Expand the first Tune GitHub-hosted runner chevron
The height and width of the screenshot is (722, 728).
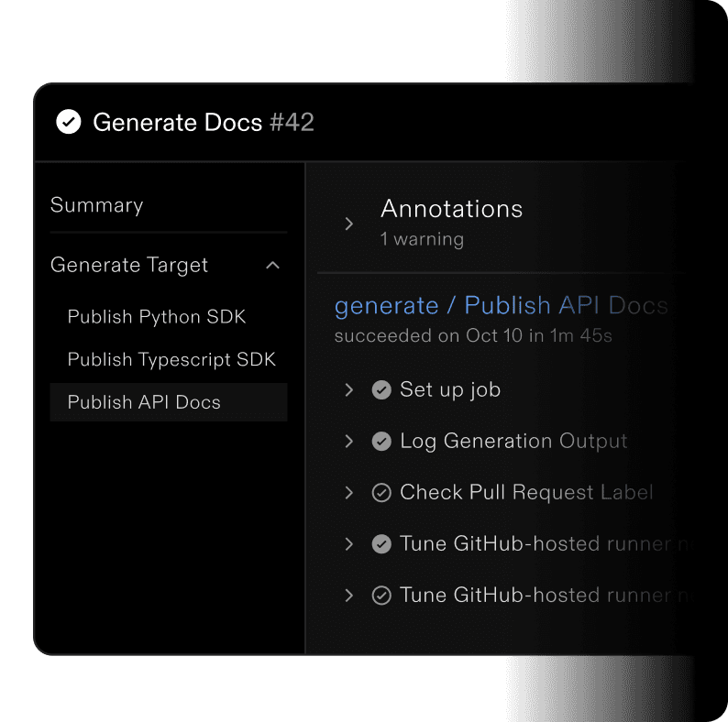coord(348,544)
